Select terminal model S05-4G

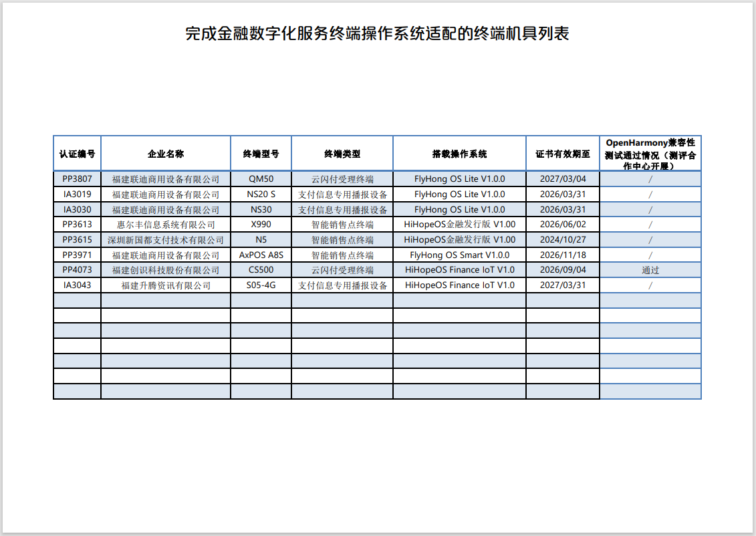pos(261,285)
